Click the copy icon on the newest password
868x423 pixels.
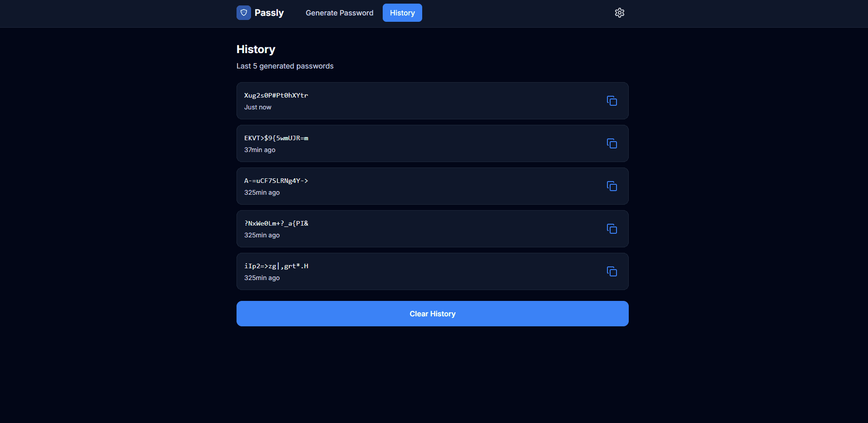pos(612,101)
